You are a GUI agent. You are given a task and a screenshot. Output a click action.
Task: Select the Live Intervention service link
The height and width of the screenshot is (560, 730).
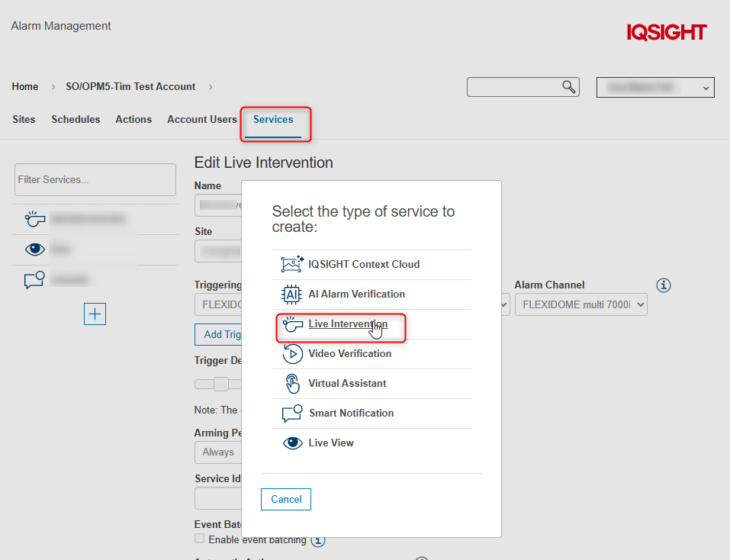pos(347,324)
